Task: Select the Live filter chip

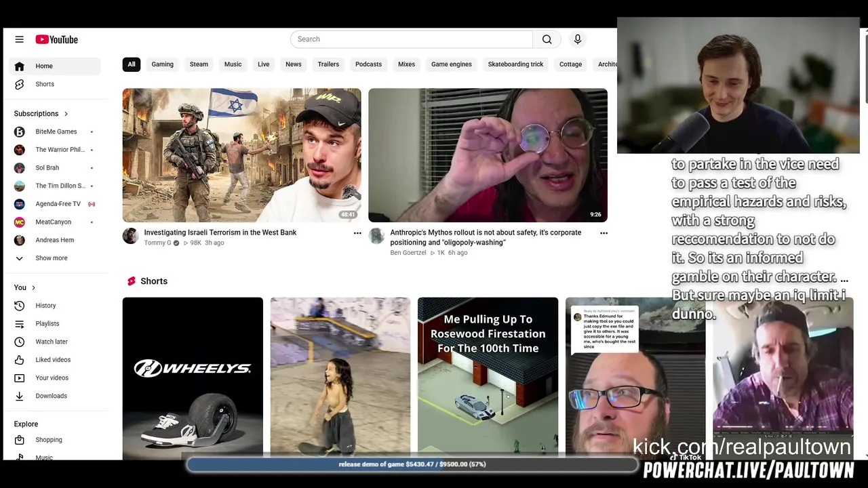Action: click(x=264, y=64)
